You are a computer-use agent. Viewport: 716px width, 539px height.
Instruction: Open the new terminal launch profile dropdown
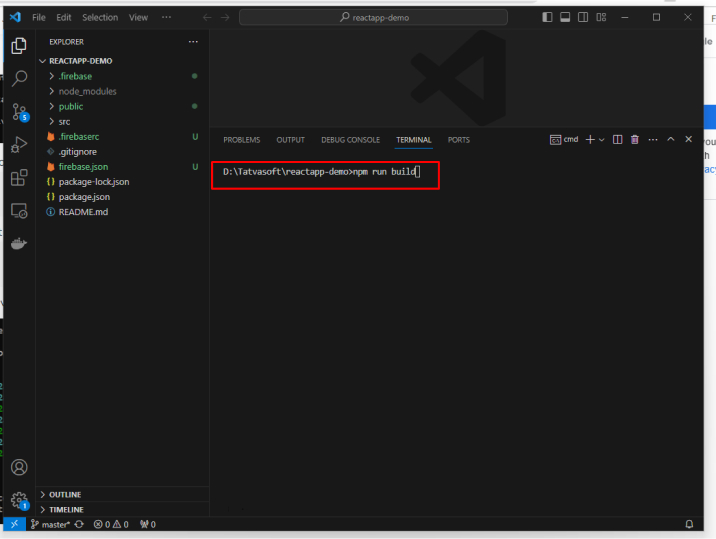click(x=602, y=140)
